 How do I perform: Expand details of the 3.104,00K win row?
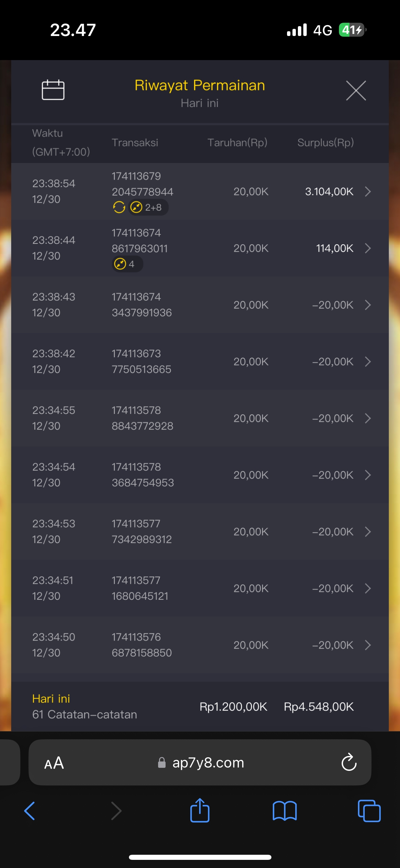[368, 192]
